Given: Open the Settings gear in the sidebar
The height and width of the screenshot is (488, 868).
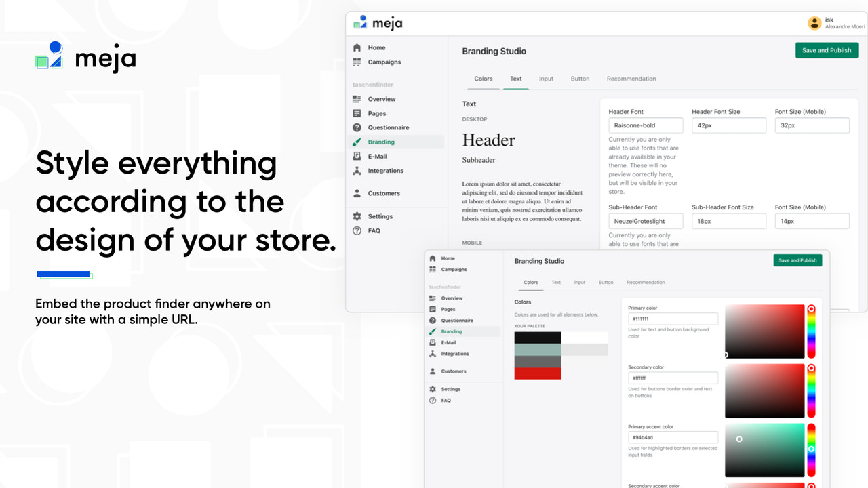Looking at the screenshot, I should (358, 216).
